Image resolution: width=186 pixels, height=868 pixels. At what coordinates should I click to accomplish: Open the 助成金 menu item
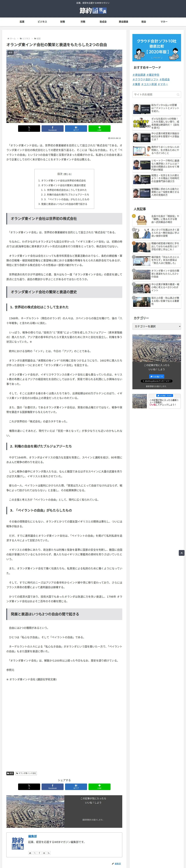(103, 22)
